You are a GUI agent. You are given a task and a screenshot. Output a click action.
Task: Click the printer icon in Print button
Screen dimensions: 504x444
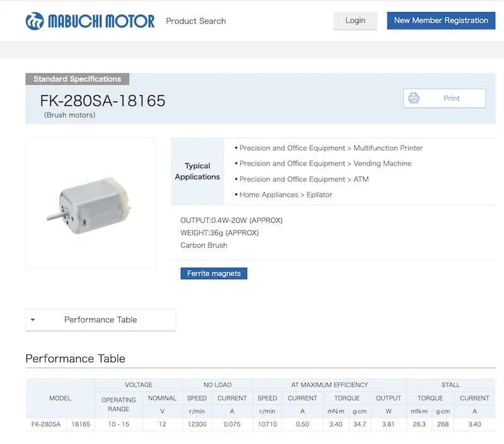[x=414, y=98]
